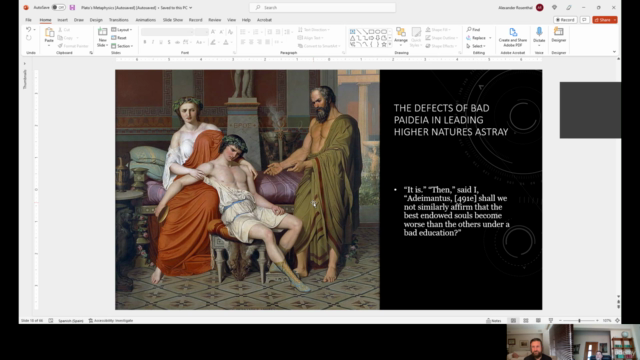Toggle Italic formatting

coord(153,42)
